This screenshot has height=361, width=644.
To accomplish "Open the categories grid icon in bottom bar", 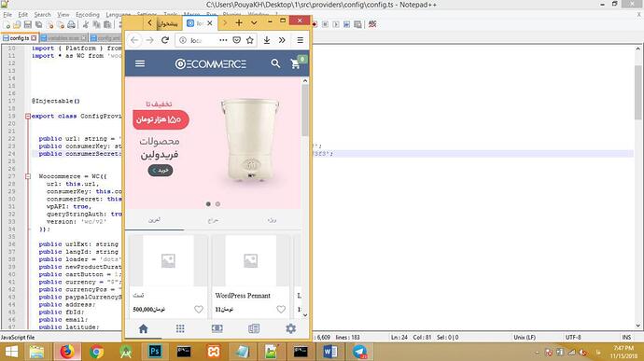I will 180,328.
